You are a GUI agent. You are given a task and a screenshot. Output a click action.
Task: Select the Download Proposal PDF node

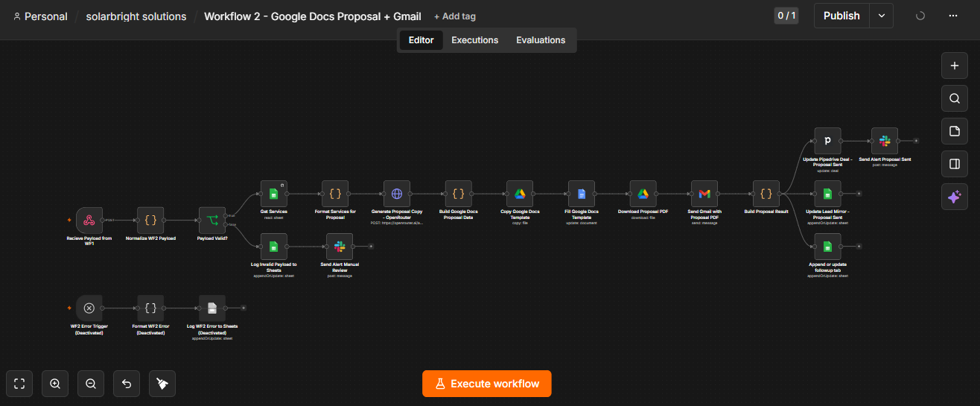tap(643, 194)
